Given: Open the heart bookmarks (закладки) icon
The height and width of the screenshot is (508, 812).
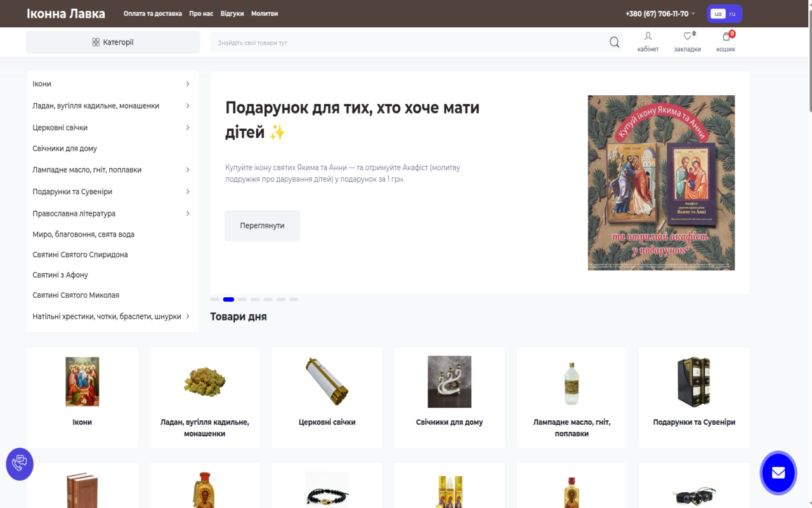Looking at the screenshot, I should [x=688, y=36].
